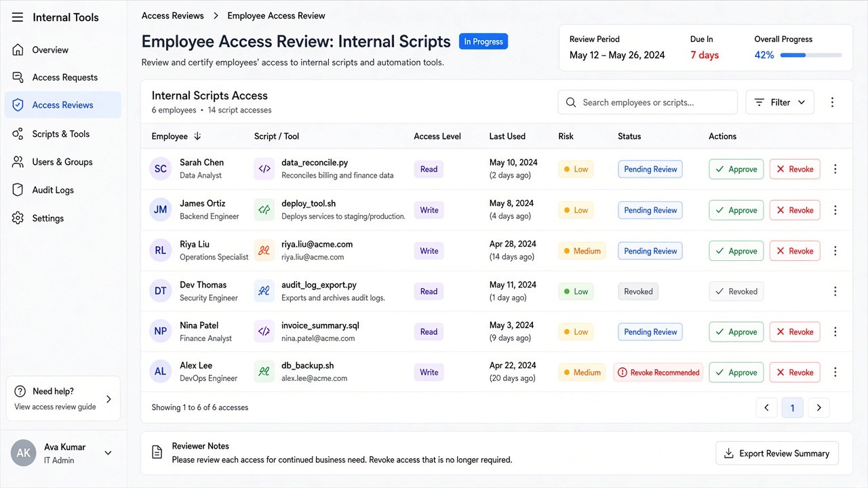868x488 pixels.
Task: Open Audit Logs in the sidebar
Action: coord(63,190)
